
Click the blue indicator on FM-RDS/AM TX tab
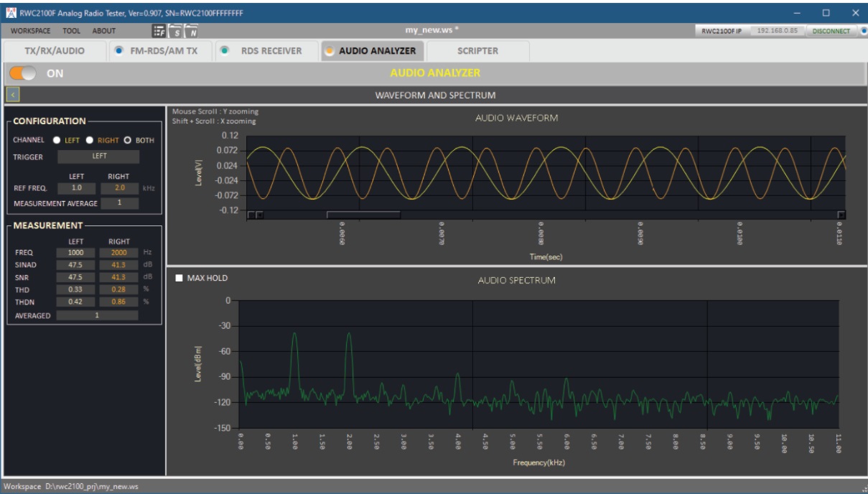(x=119, y=51)
